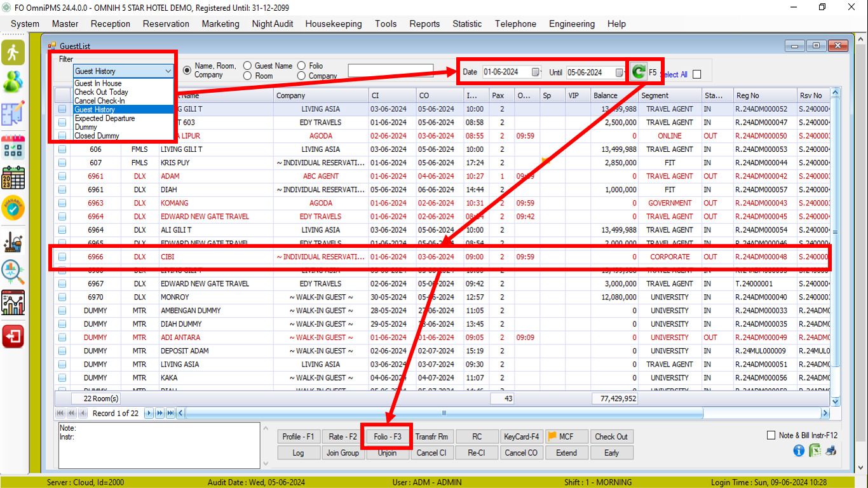Choose Closed Dummy from filter list
Screen dimensions: 868x488
click(x=123, y=135)
